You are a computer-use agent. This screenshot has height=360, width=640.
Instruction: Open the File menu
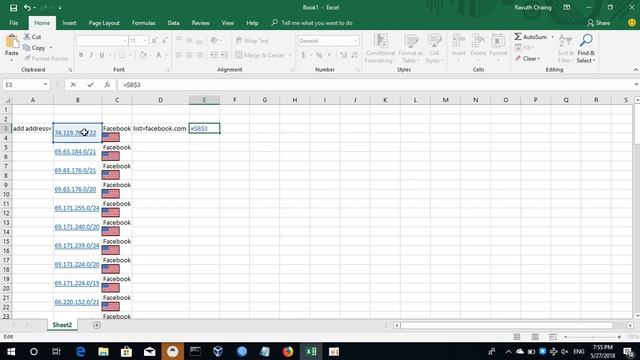coord(13,23)
